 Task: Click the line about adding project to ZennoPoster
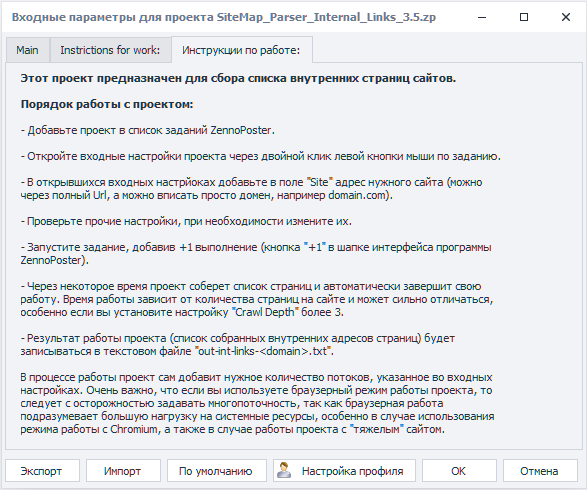point(147,130)
